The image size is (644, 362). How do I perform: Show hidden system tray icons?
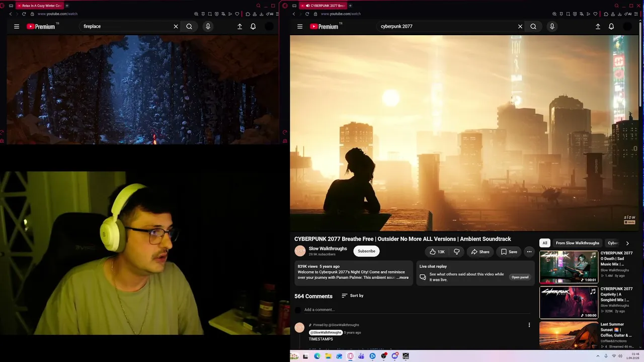coord(598,356)
